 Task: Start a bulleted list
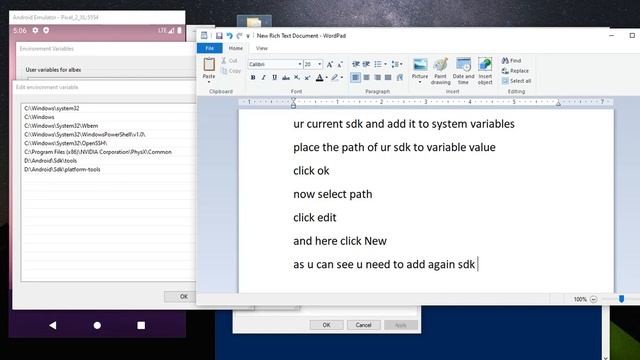coord(378,64)
